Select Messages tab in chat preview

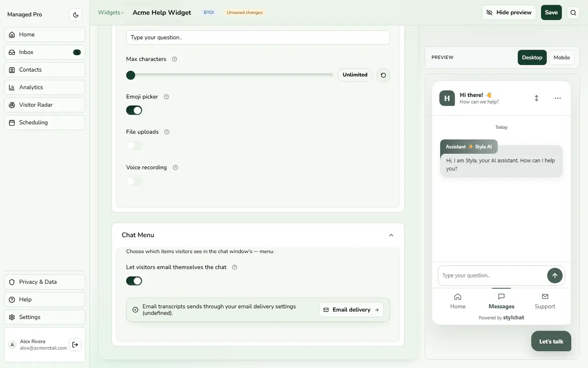point(501,301)
